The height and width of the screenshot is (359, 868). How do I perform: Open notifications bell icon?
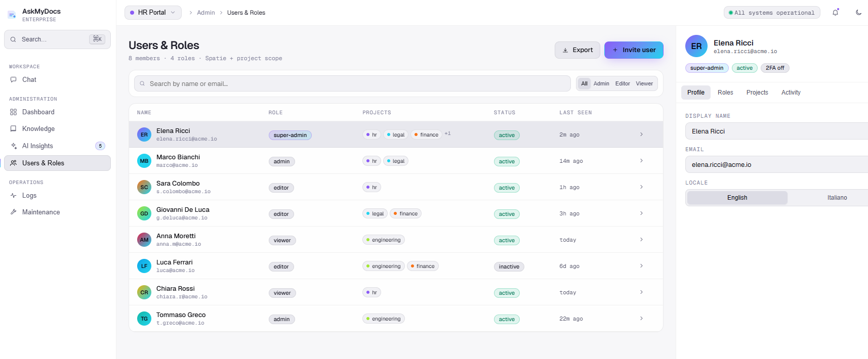[835, 13]
